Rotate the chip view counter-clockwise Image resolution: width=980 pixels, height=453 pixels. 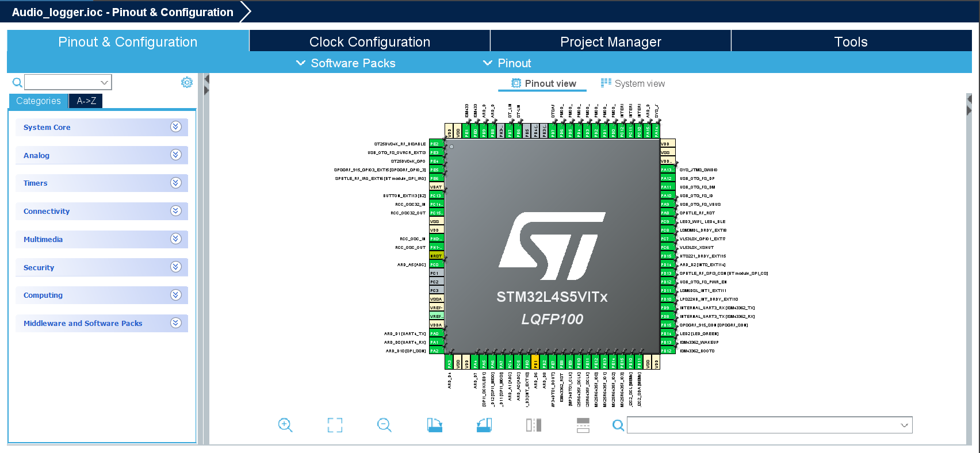point(484,425)
